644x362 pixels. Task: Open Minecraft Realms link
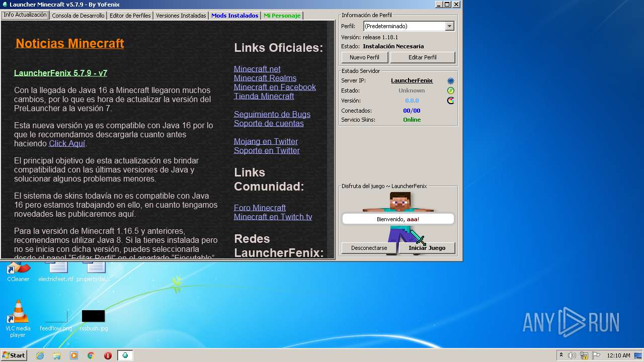coord(265,78)
